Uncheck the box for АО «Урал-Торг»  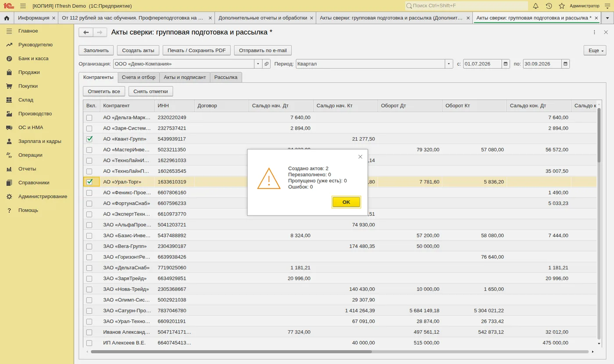click(89, 182)
